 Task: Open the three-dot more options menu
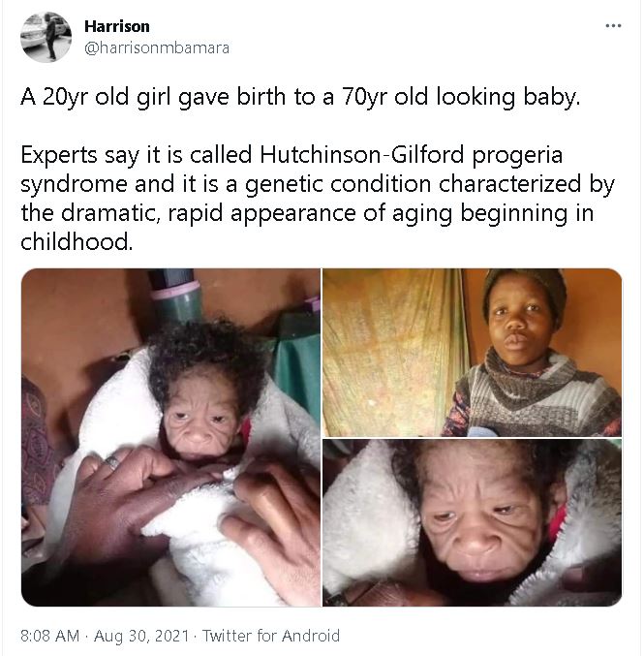pos(613,26)
